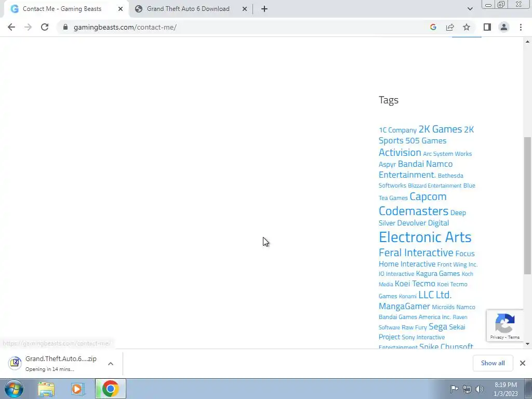Click the address bar URL
Viewport: 532px width, 399px height.
[x=125, y=27]
